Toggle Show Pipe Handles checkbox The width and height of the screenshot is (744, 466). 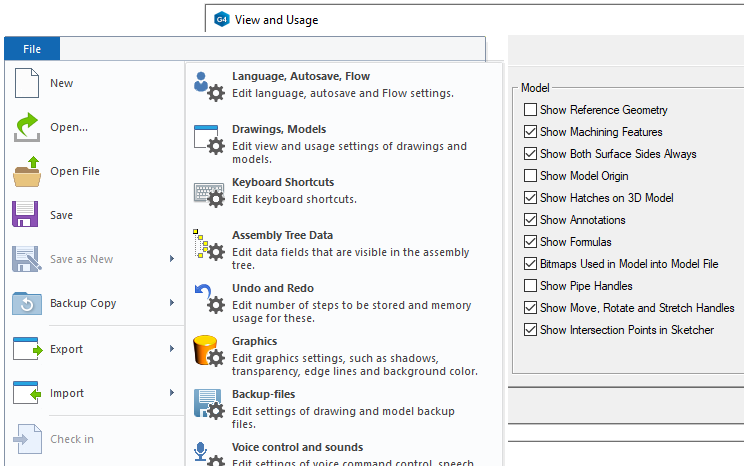530,286
